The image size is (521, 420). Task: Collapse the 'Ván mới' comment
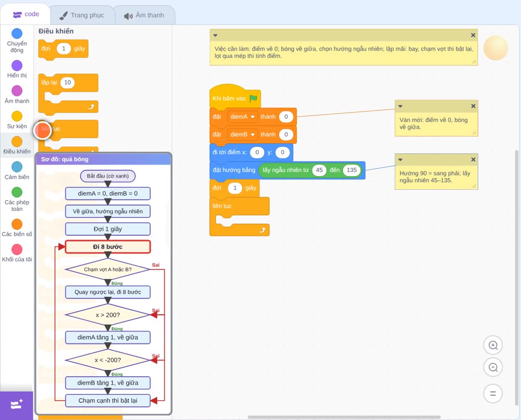pyautogui.click(x=400, y=106)
